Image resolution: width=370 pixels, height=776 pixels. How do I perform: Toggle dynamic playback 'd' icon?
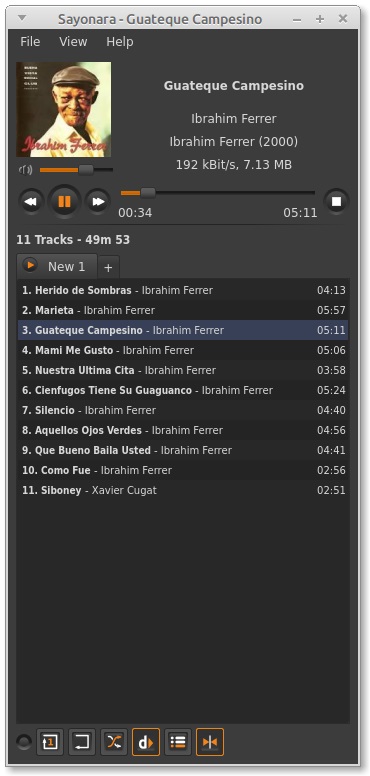click(x=146, y=742)
